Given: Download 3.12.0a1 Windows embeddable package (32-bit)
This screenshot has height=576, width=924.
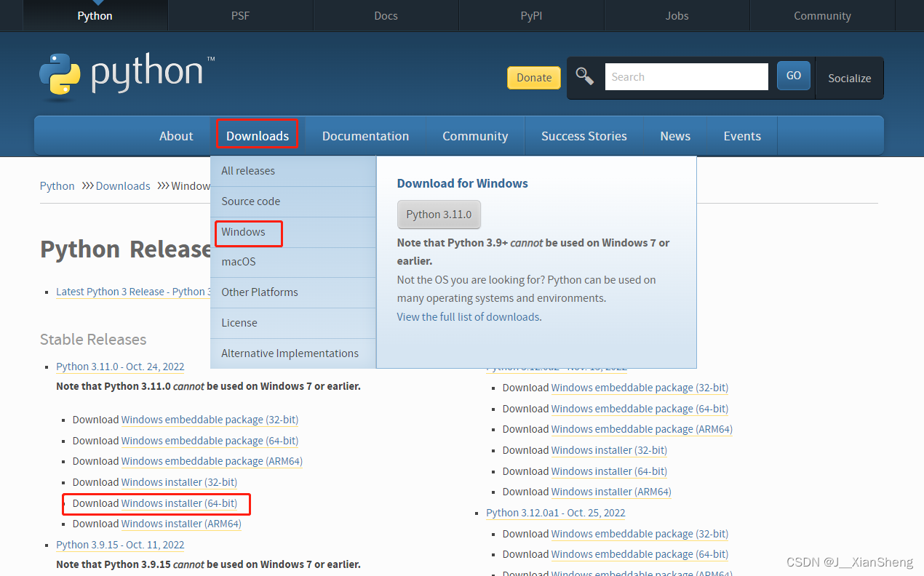Looking at the screenshot, I should point(640,534).
